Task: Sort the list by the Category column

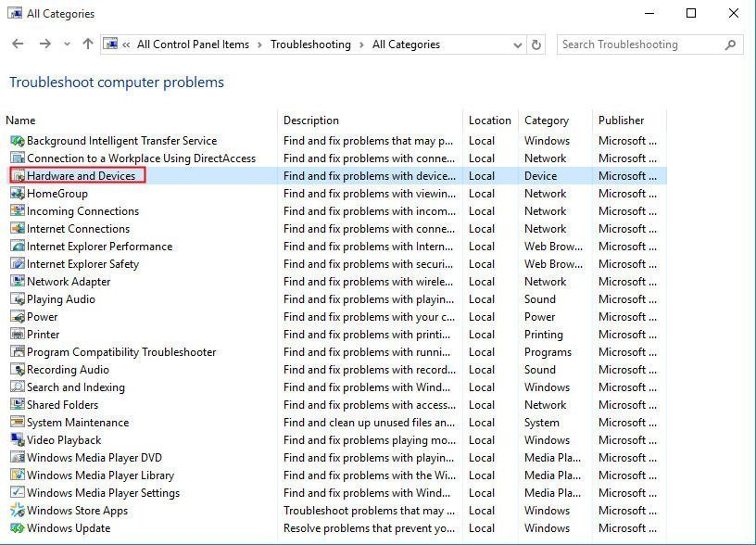Action: [x=547, y=120]
